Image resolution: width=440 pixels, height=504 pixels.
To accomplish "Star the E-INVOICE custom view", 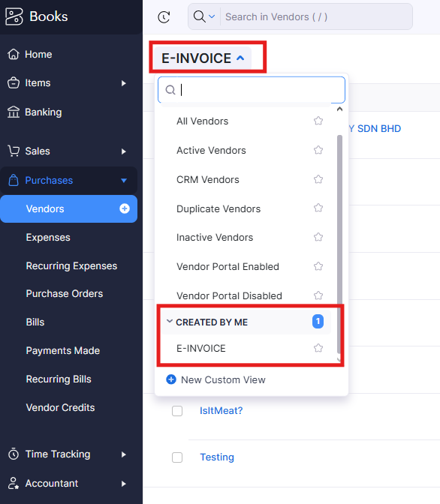I will [318, 348].
